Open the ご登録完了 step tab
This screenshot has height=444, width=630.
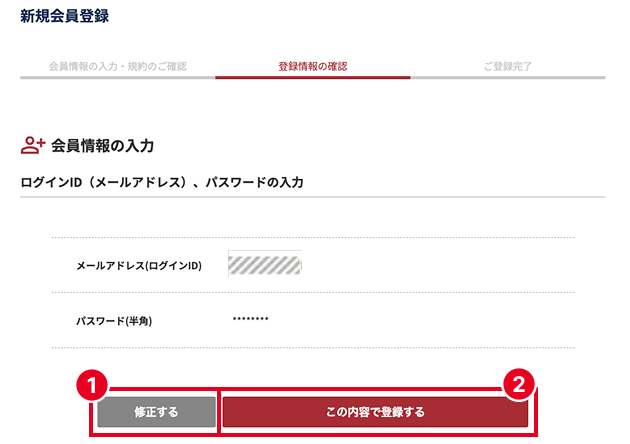507,66
